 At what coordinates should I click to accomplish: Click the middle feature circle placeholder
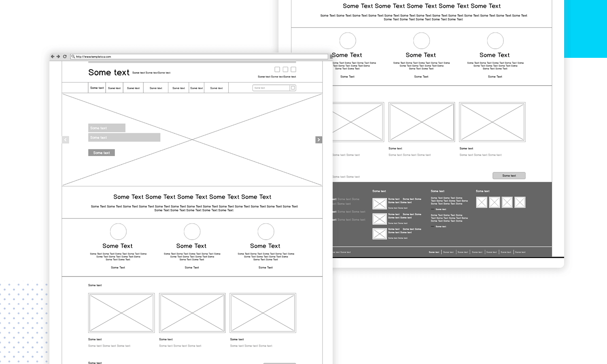(x=192, y=232)
